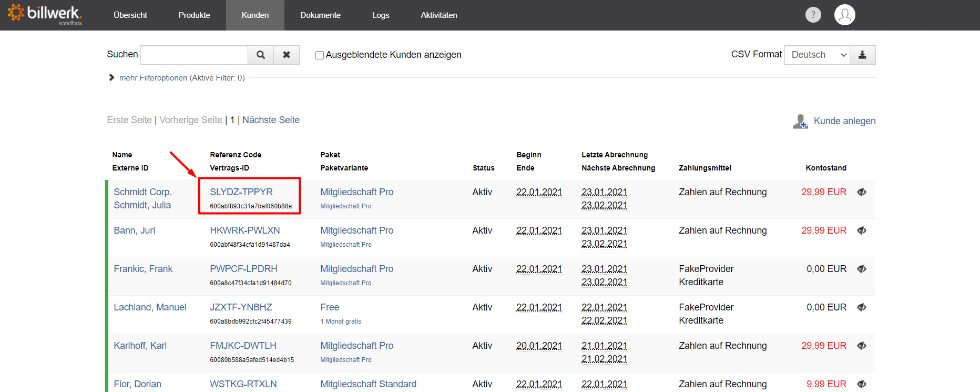Go to Nächste Seite
Screen dimensions: 980x392
click(x=271, y=120)
